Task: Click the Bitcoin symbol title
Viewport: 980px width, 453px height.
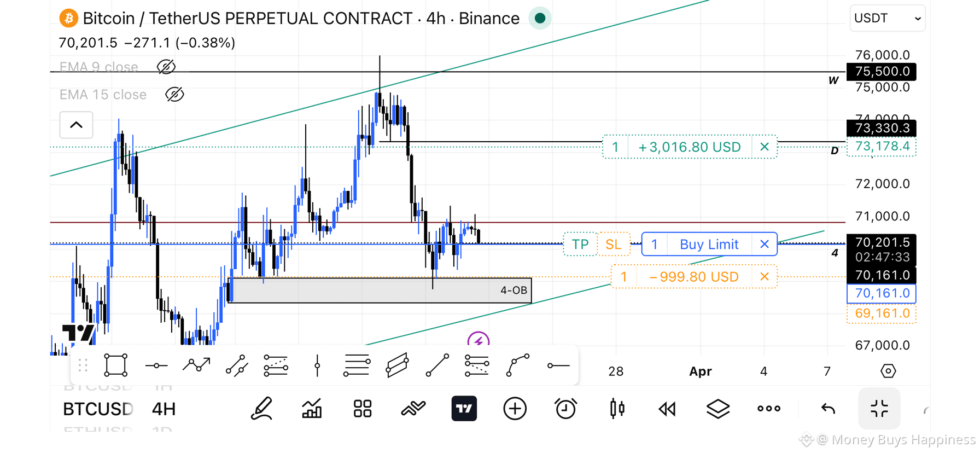Action: tap(301, 18)
